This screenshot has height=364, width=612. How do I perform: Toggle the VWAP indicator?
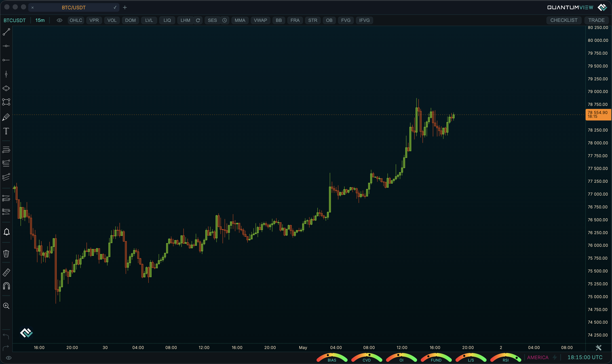260,20
